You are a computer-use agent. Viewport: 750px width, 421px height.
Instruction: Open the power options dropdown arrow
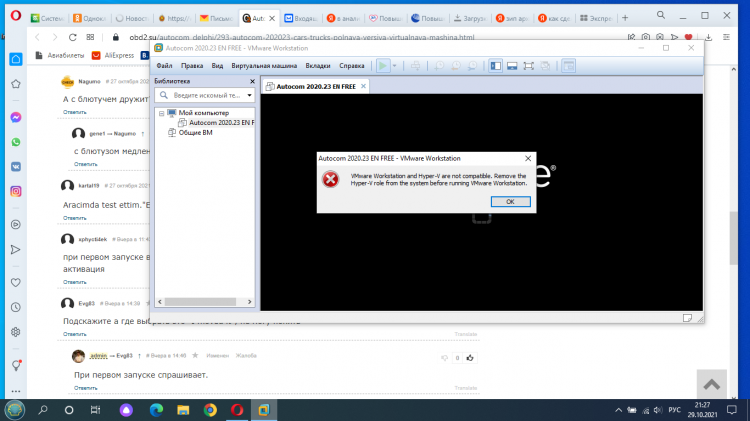tap(395, 65)
